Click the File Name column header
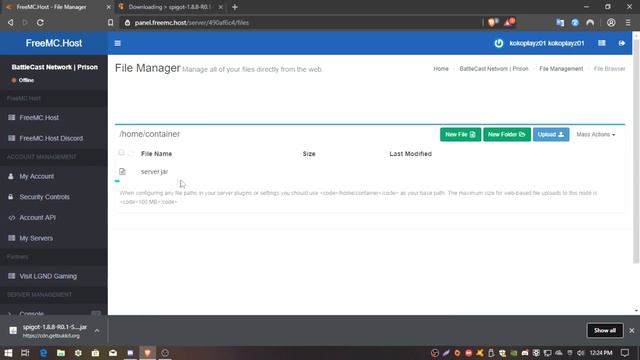The width and height of the screenshot is (640, 360). (x=156, y=154)
